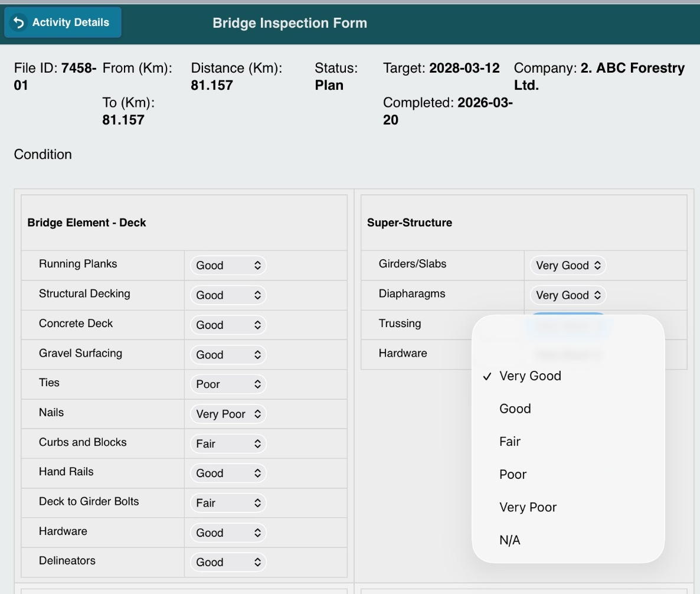Choose Good from the open menu
This screenshot has width=700, height=594.
[515, 409]
